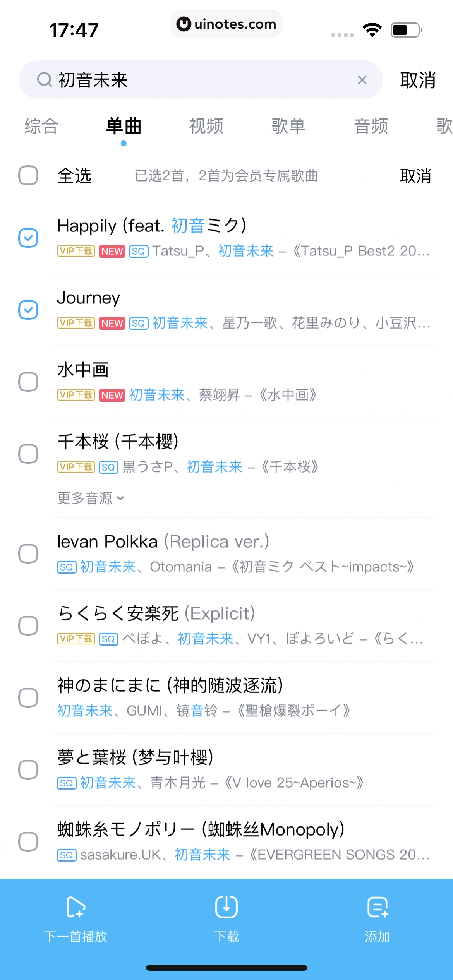Screen dimensions: 453x980
Task: Tap the SQ quality badge on Ievan Polkka
Action: [67, 567]
